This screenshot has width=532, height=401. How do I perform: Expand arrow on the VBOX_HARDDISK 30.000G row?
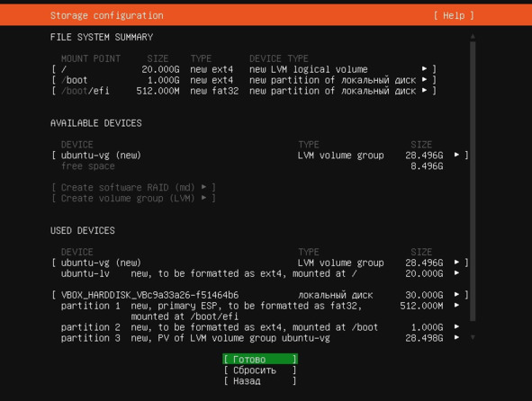click(456, 295)
